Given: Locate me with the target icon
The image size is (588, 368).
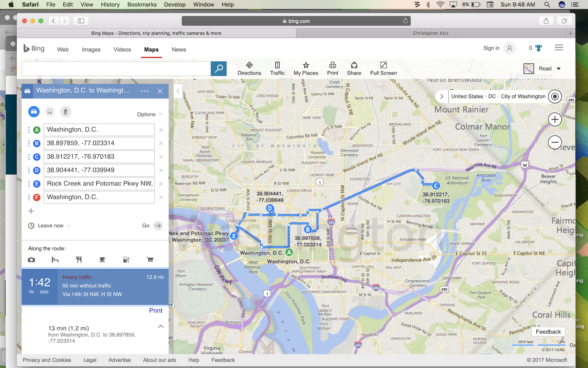Looking at the screenshot, I should 555,96.
